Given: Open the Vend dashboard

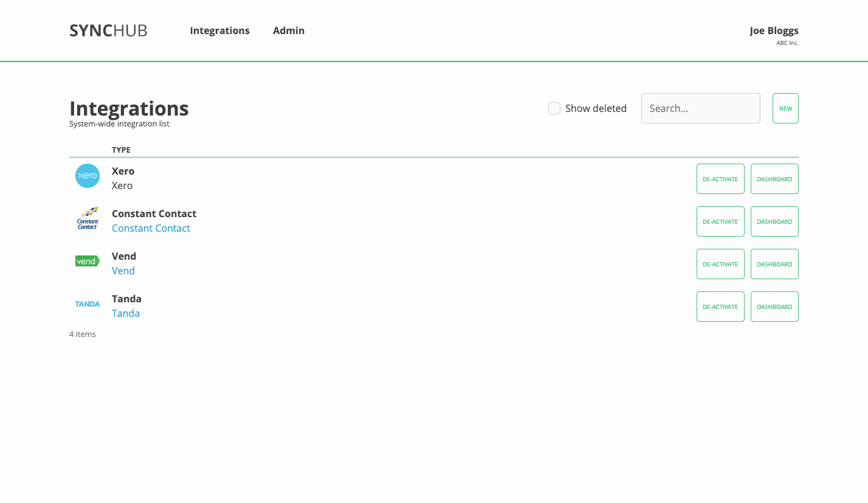Looking at the screenshot, I should [x=774, y=264].
